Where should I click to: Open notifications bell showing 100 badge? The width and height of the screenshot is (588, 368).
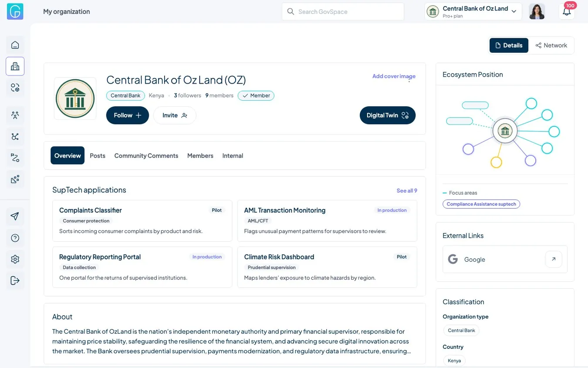[567, 11]
